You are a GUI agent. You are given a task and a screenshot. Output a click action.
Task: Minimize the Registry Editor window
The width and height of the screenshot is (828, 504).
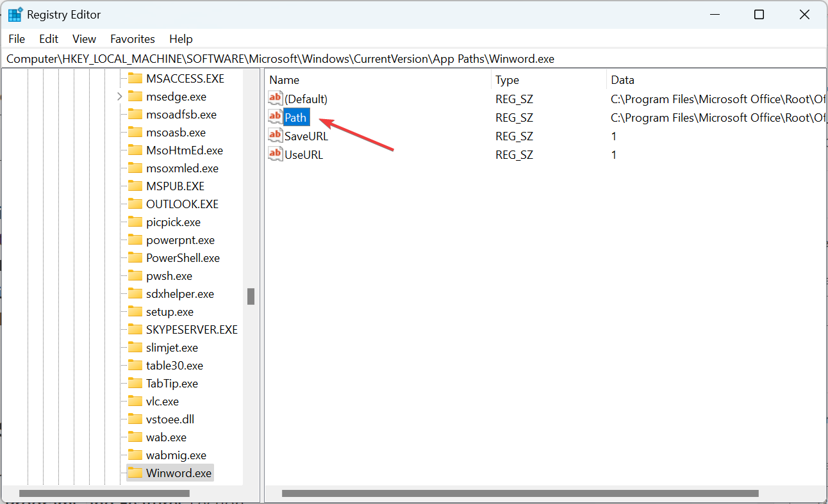(715, 15)
